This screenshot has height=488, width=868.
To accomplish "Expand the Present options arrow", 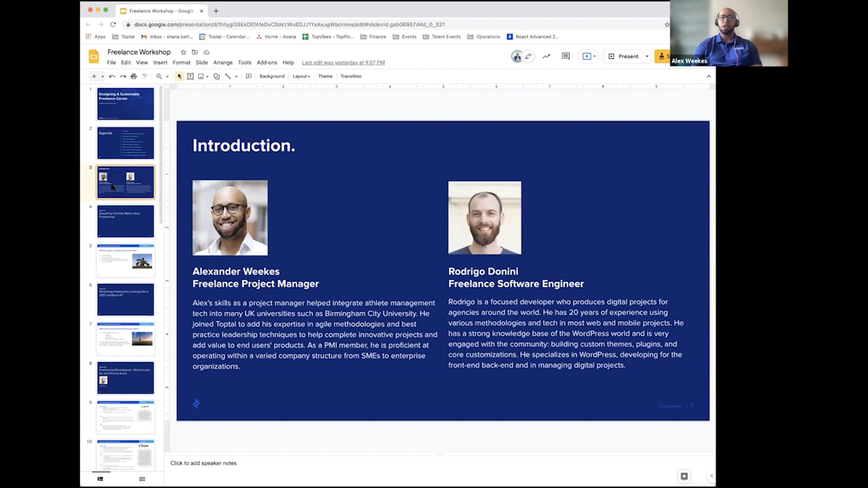I will click(647, 56).
